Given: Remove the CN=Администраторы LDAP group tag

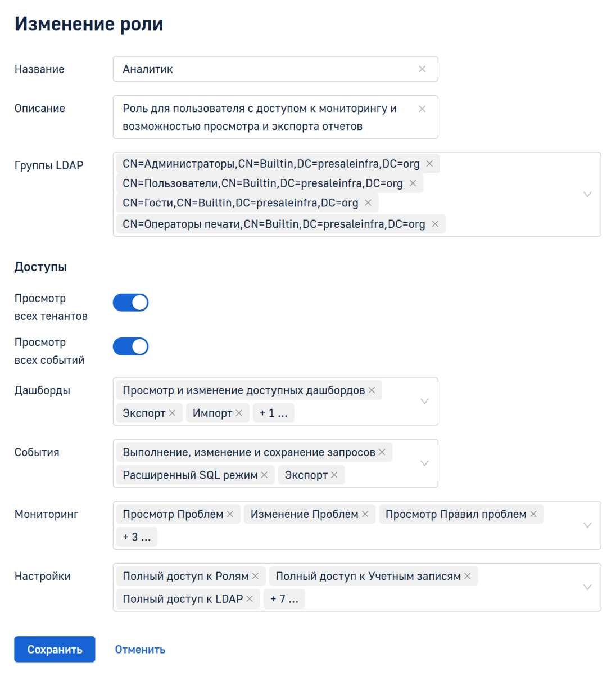Looking at the screenshot, I should [x=429, y=164].
